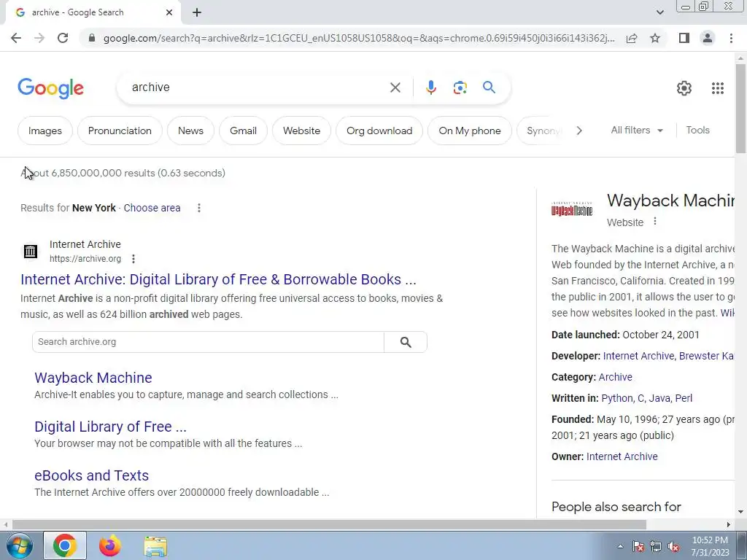Select the Pronunciation filter chip

point(120,131)
